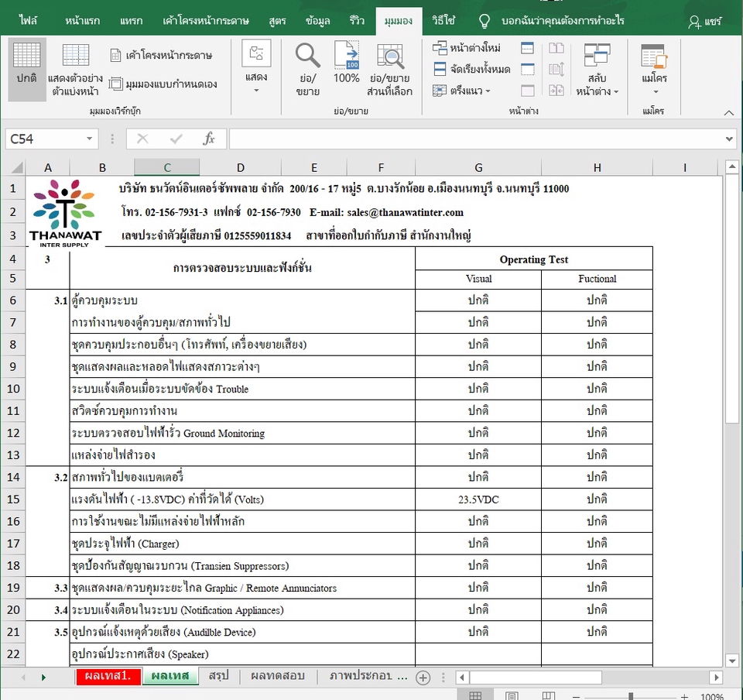Zoom to selection button

(390, 69)
